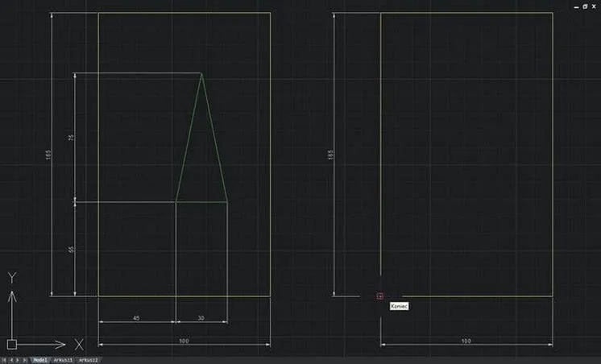The height and width of the screenshot is (364, 601).
Task: Click the next layout tab arrow
Action: pos(18,360)
